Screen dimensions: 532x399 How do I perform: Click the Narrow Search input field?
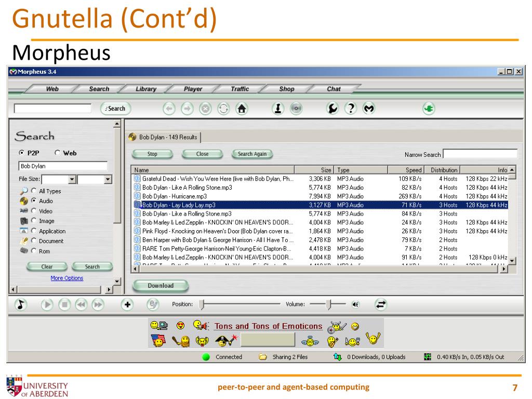pyautogui.click(x=480, y=154)
